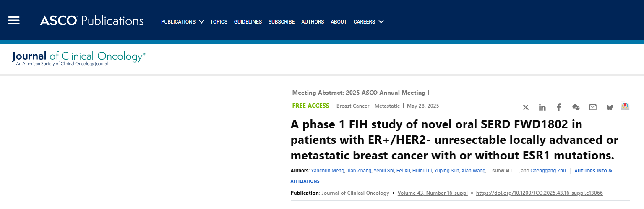The width and height of the screenshot is (644, 209).
Task: Share article on X (Twitter)
Action: pyautogui.click(x=526, y=107)
